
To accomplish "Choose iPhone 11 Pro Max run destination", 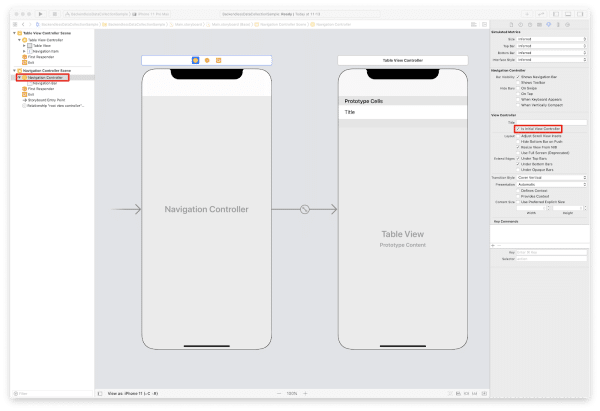I will pos(151,14).
